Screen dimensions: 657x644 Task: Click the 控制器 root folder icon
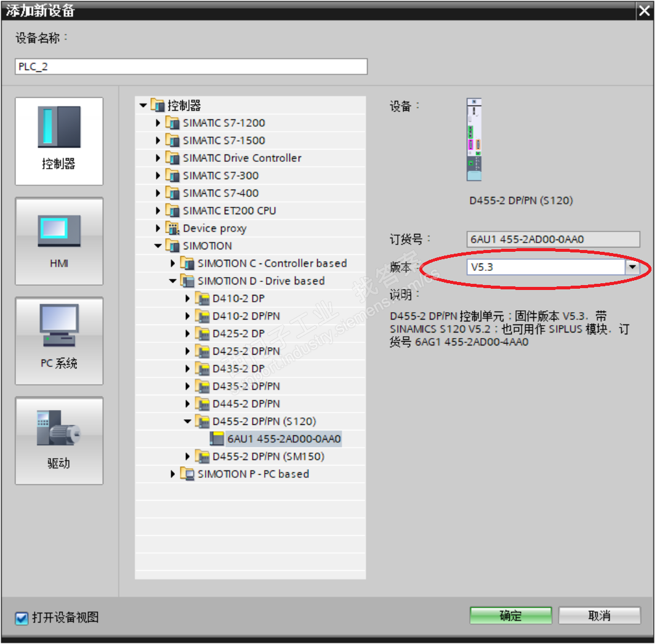click(158, 105)
